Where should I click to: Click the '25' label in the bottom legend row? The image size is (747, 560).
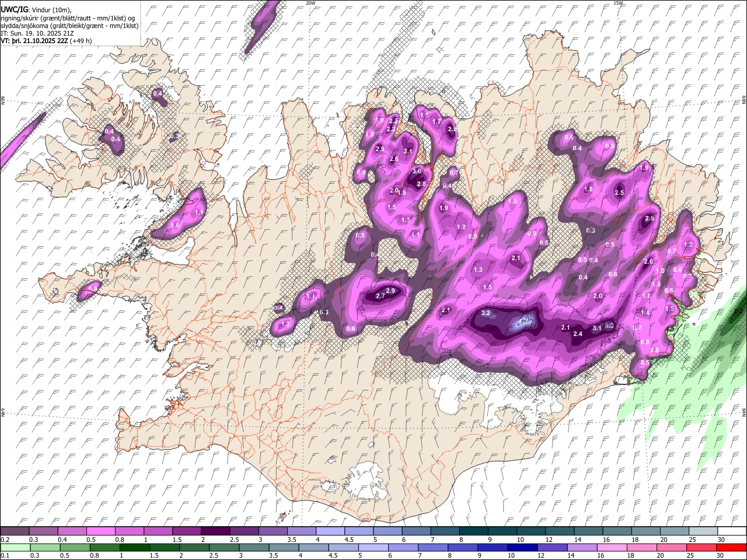[690, 556]
